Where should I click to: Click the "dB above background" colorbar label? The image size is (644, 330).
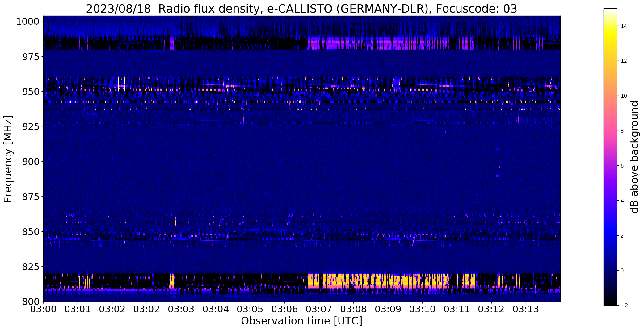634,157
